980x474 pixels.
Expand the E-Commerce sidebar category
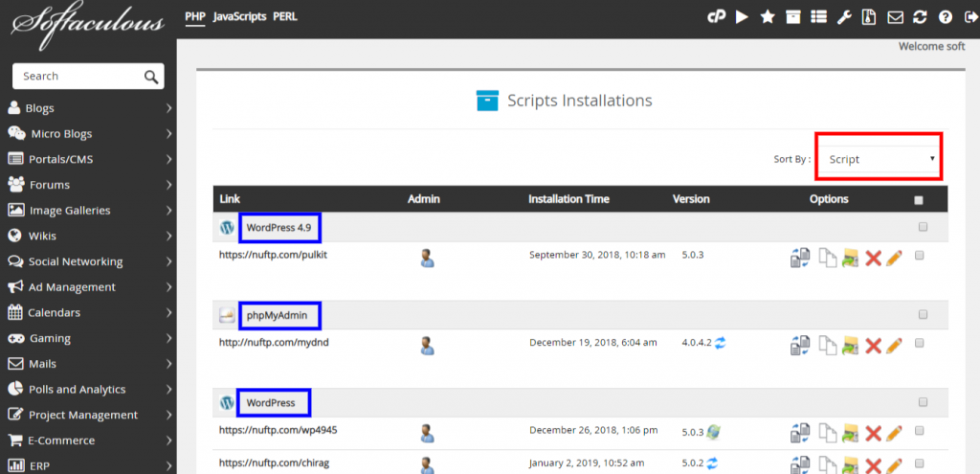pos(88,440)
